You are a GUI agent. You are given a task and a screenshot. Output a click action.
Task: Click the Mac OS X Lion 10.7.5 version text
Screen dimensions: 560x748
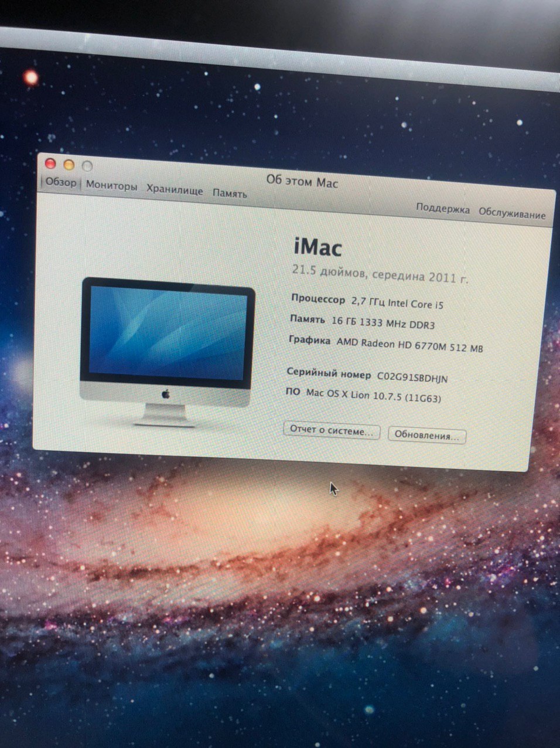374,396
